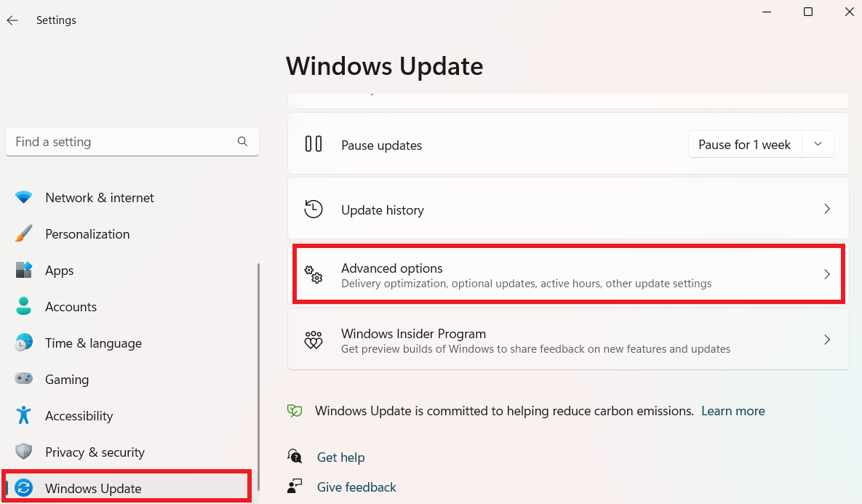Open Update history
This screenshot has width=862, height=504.
click(382, 209)
